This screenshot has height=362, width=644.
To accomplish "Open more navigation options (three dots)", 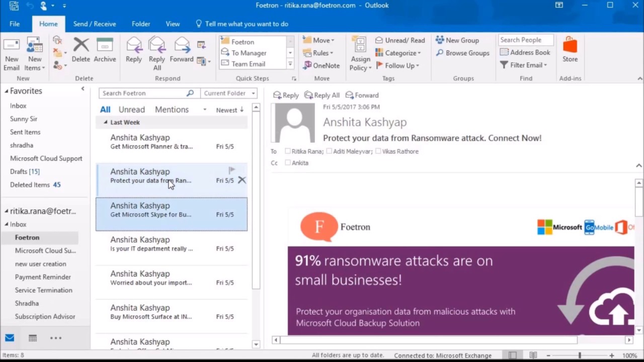I will [x=56, y=338].
